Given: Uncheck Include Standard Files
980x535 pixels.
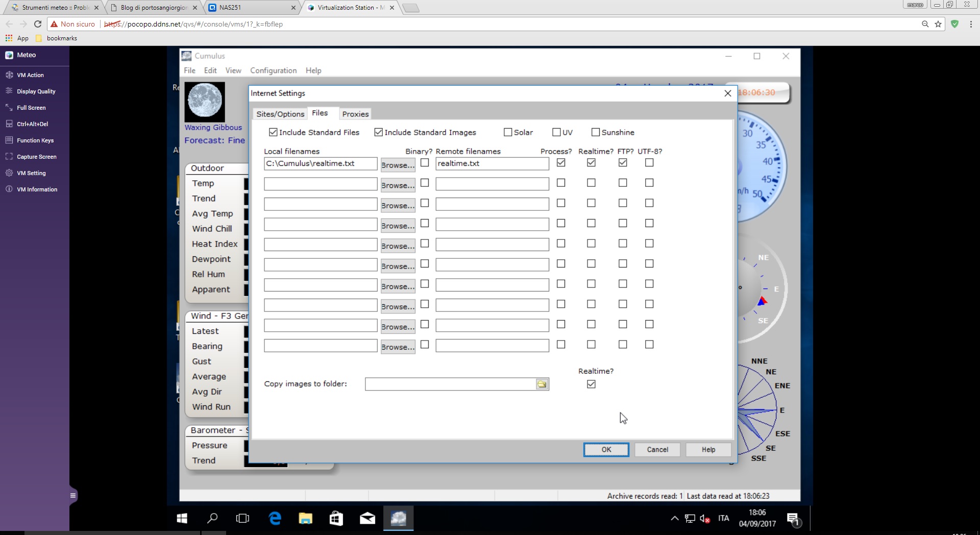Looking at the screenshot, I should pos(274,132).
